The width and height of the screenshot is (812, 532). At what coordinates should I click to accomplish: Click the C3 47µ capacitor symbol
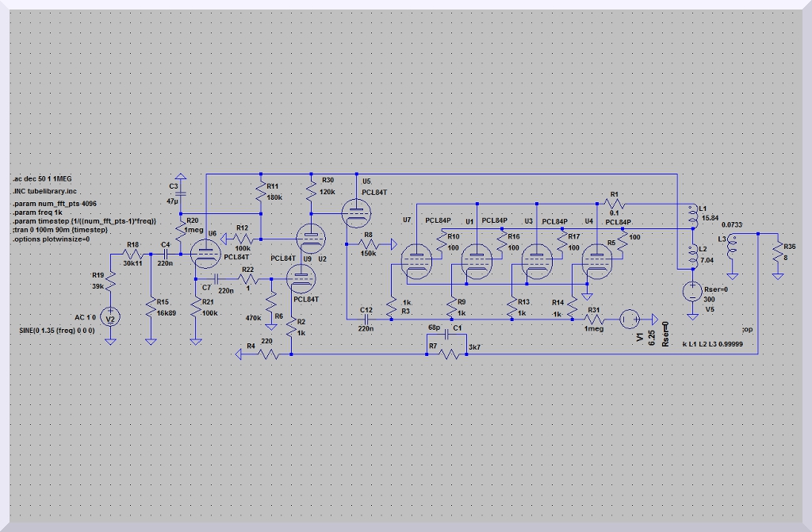pyautogui.click(x=180, y=193)
